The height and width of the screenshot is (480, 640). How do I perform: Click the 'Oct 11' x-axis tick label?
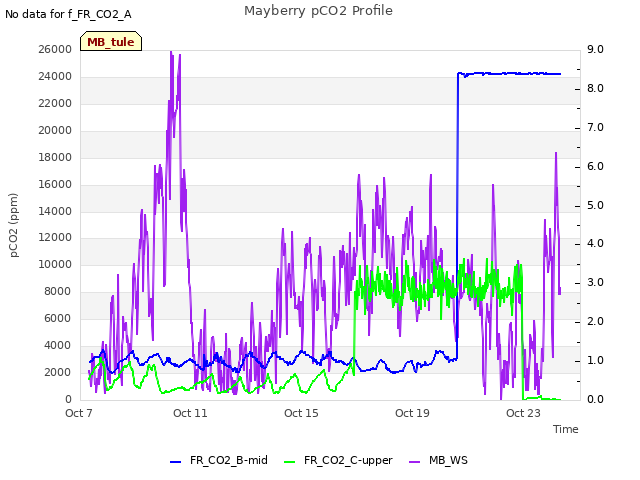pyautogui.click(x=190, y=413)
